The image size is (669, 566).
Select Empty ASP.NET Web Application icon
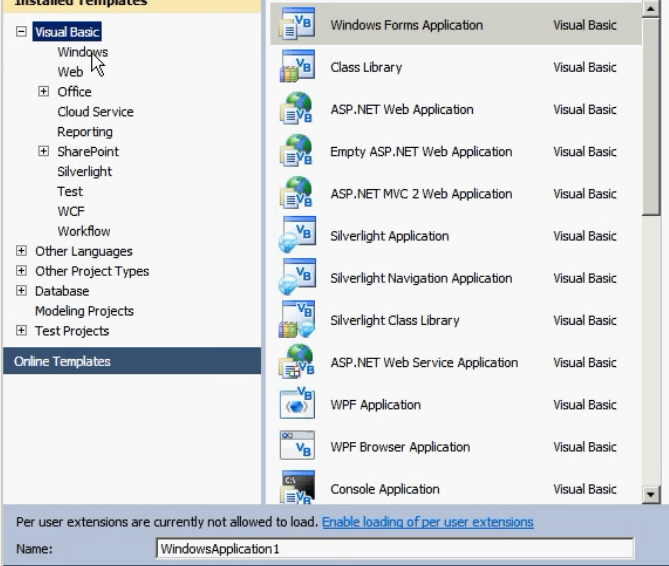pos(297,151)
